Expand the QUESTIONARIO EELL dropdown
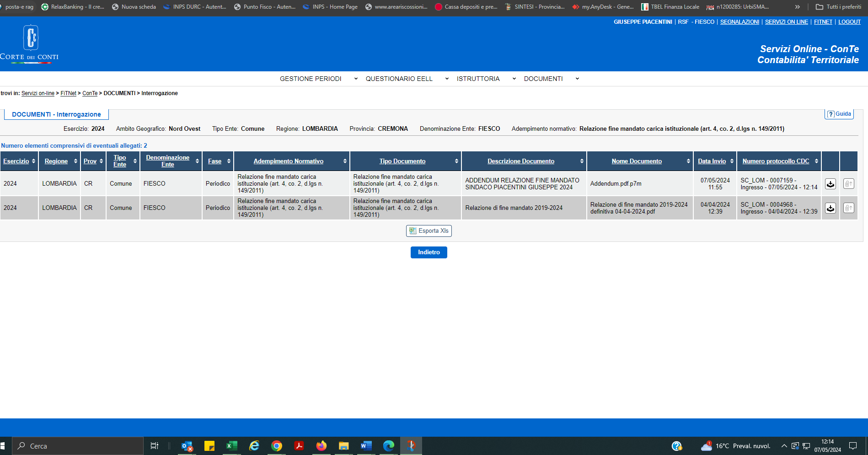 point(407,79)
